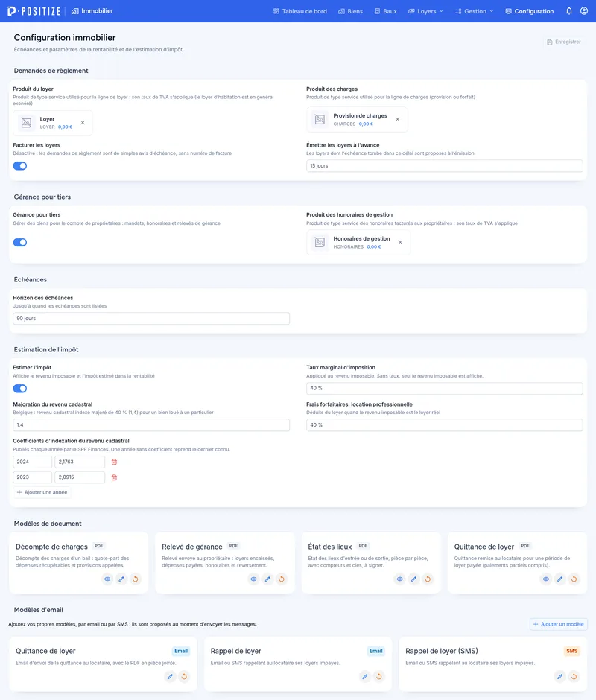Expand the Gestion menu

(475, 11)
